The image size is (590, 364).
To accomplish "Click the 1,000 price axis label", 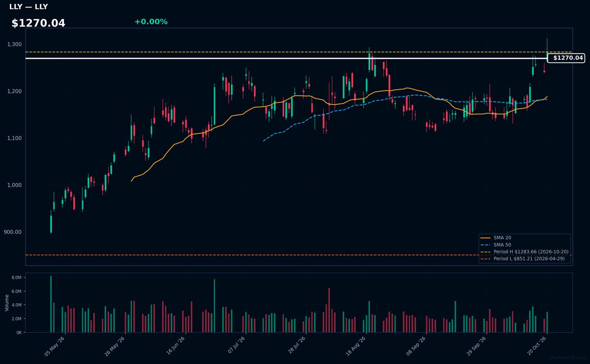I will (15, 185).
